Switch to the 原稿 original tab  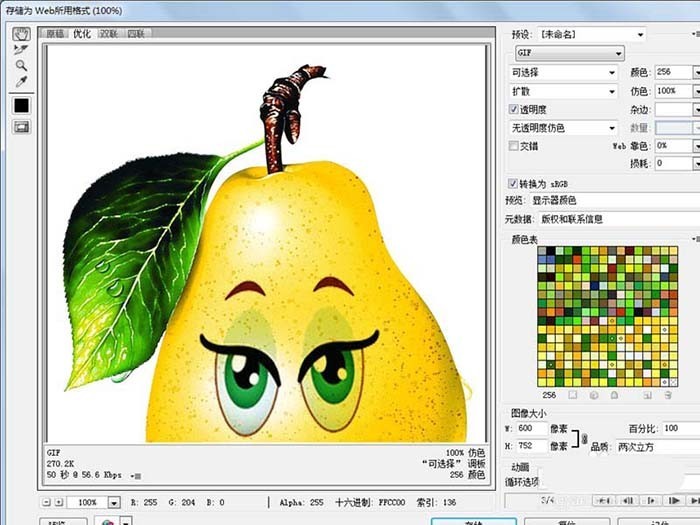(x=55, y=33)
